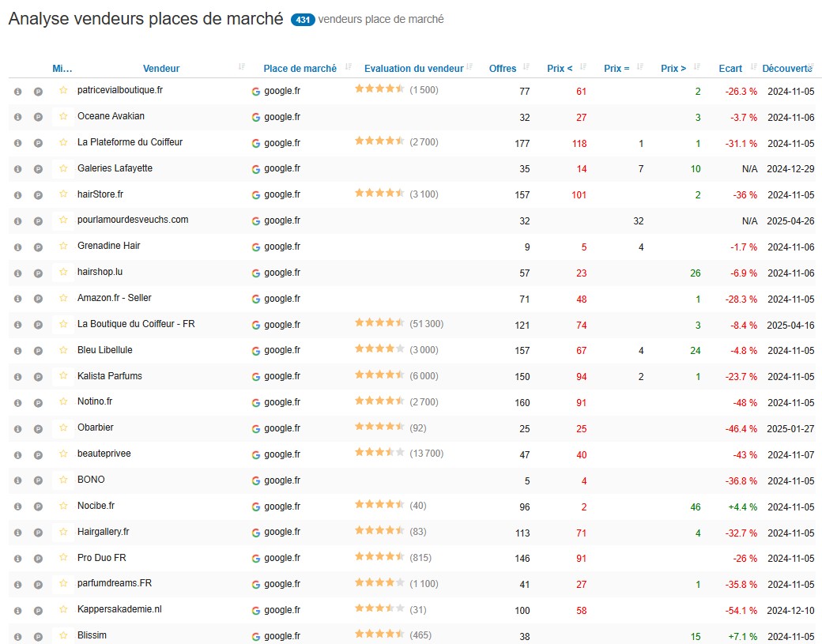Click the info icon for Amazon.fr - Seller

pyautogui.click(x=18, y=299)
